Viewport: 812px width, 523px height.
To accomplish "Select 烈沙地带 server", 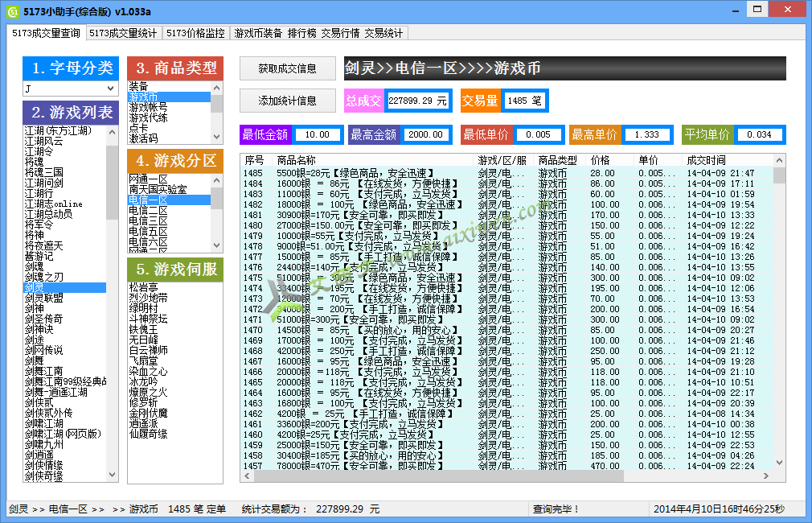I will tap(175, 298).
